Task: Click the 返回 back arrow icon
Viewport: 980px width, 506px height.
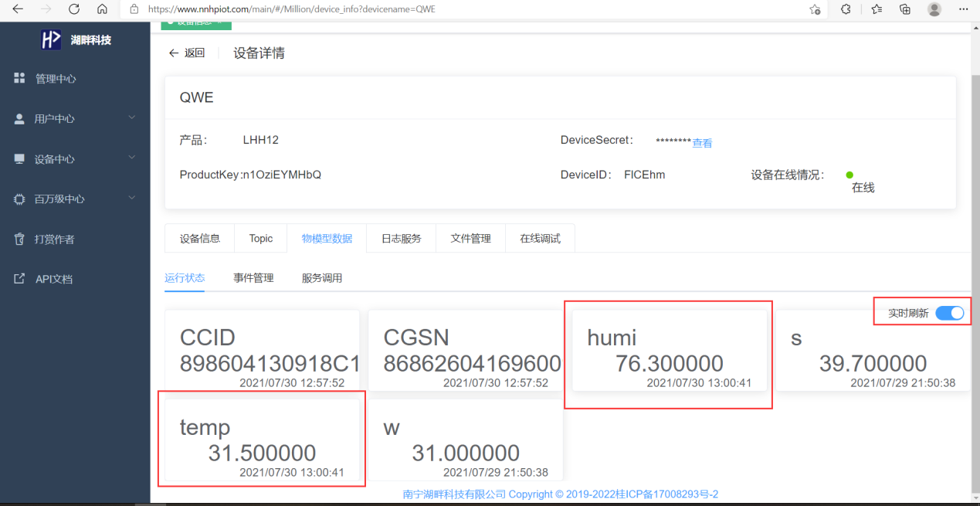Action: 173,53
